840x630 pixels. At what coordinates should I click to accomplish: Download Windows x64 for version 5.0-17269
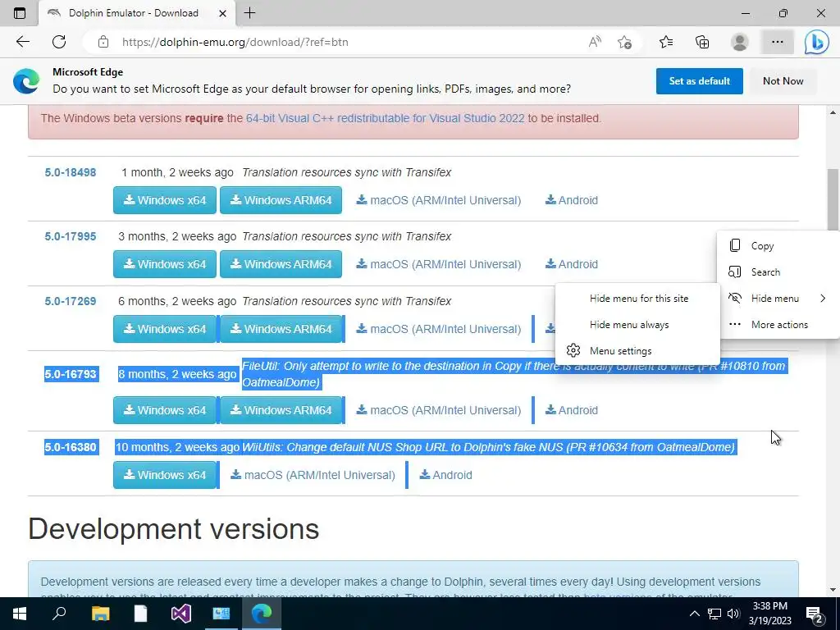pyautogui.click(x=164, y=329)
